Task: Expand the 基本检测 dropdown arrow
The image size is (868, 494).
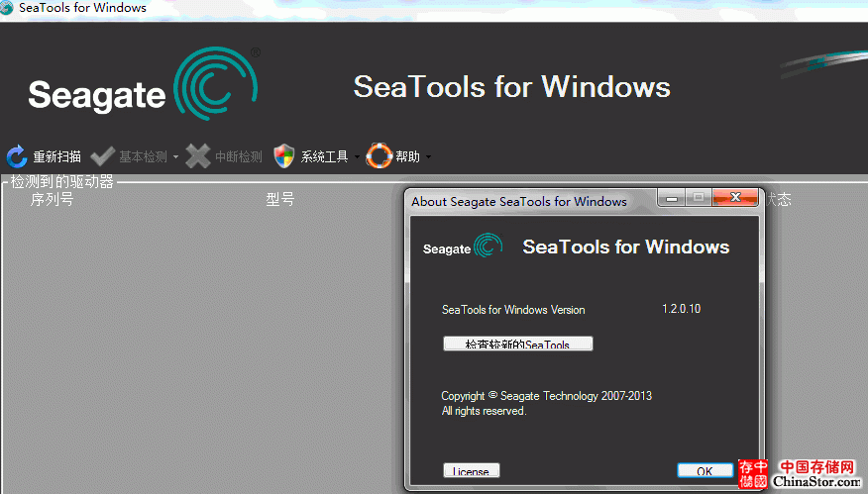Action: 175,157
